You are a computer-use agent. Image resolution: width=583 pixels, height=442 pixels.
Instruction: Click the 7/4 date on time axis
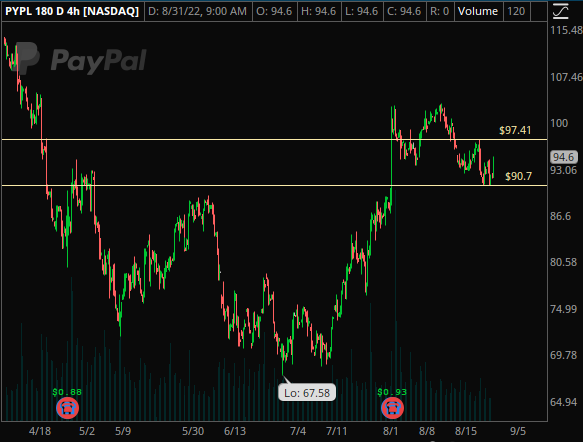[298, 431]
